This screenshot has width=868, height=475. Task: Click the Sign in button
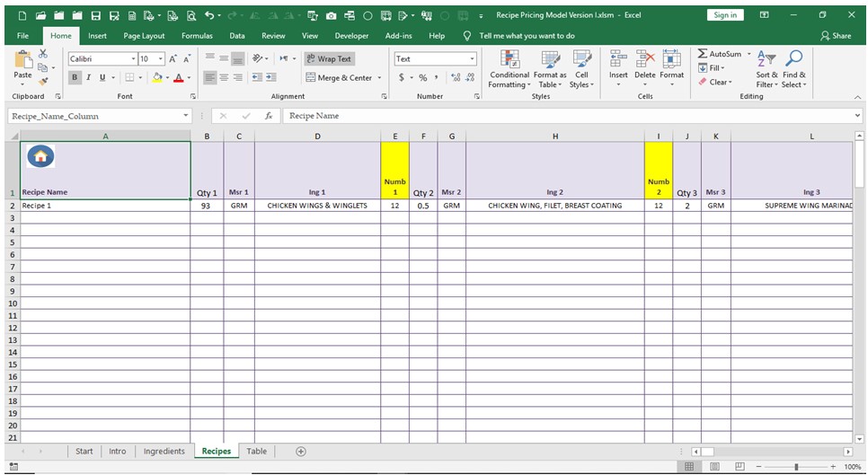click(725, 15)
